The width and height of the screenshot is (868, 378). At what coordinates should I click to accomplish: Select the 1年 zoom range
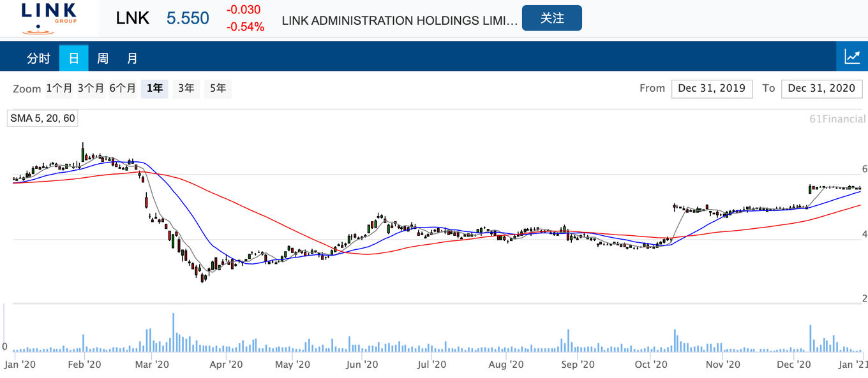click(x=154, y=89)
